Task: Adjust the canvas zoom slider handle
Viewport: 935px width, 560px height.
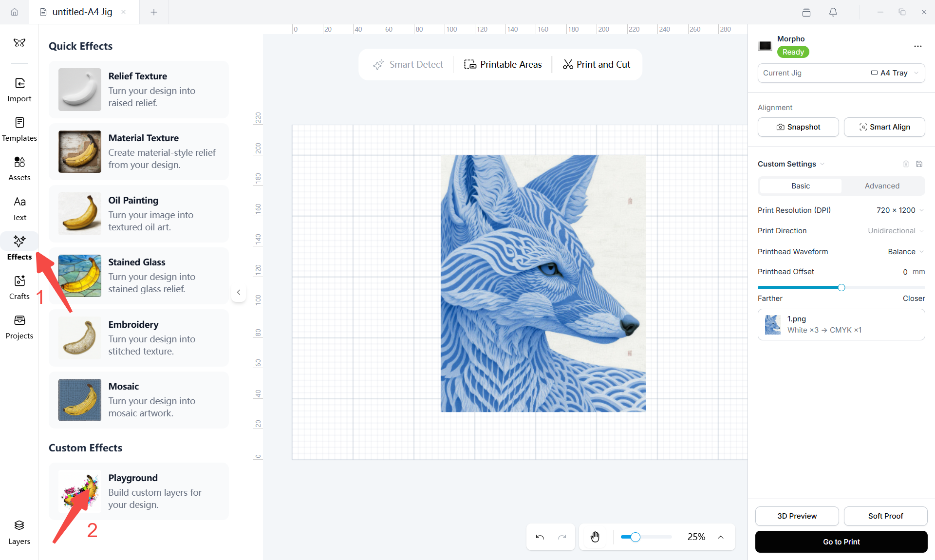Action: tap(636, 537)
